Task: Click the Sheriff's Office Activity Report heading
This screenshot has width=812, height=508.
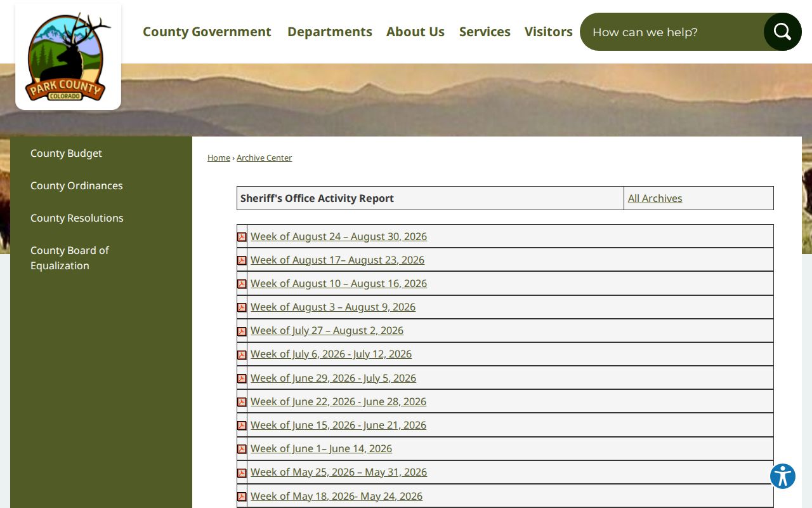Action: point(317,198)
